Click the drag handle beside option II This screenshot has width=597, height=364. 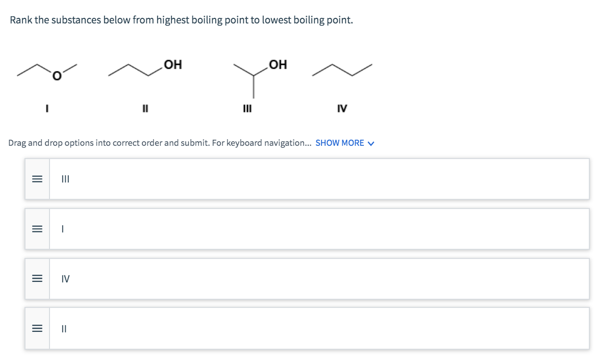[36, 328]
